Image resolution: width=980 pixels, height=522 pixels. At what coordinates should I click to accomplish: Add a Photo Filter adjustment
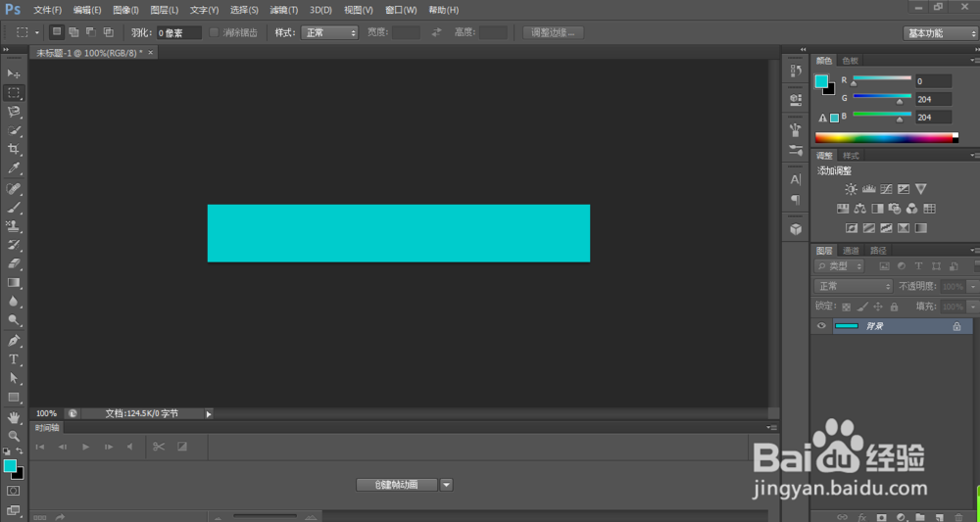tap(895, 209)
